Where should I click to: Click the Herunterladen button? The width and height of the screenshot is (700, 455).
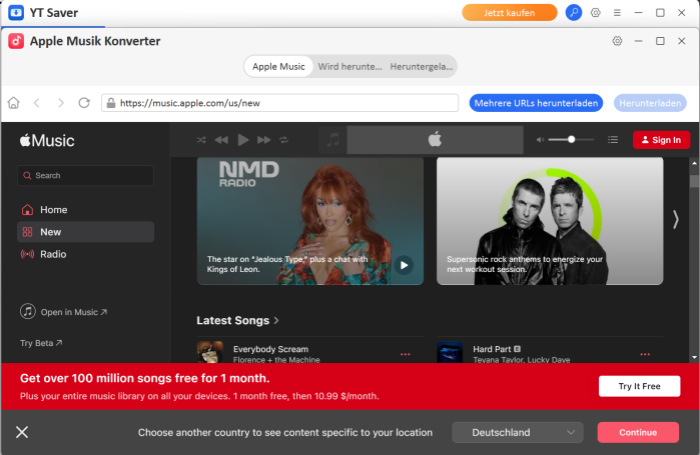click(x=650, y=103)
